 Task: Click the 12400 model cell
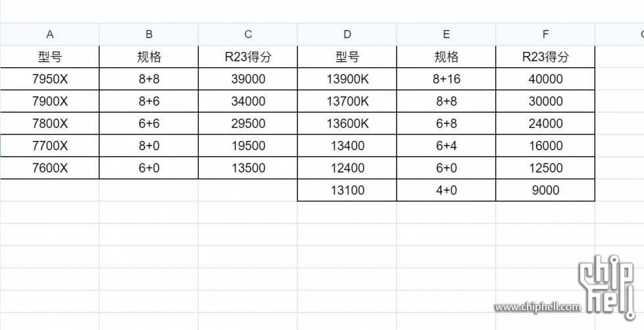pos(347,168)
